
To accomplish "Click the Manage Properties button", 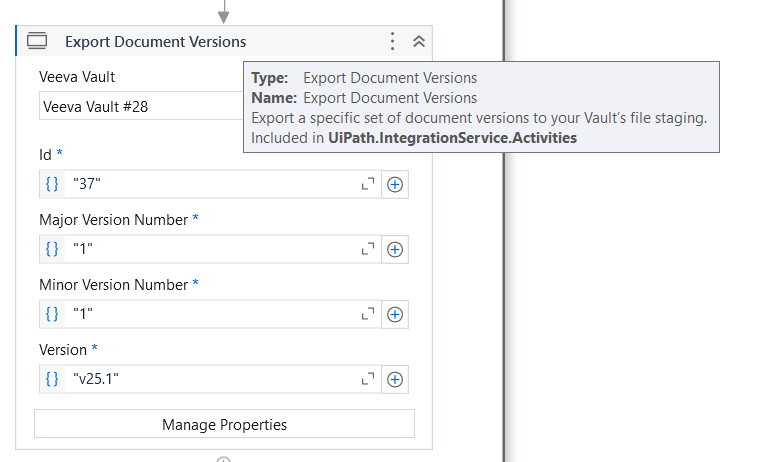I will [x=224, y=424].
